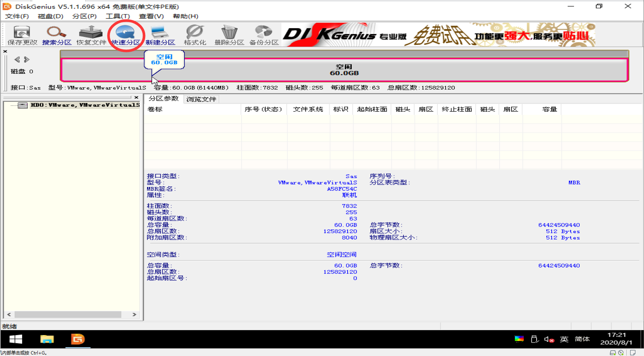
Task: Switch to the 分区参数 tab
Action: coord(164,98)
